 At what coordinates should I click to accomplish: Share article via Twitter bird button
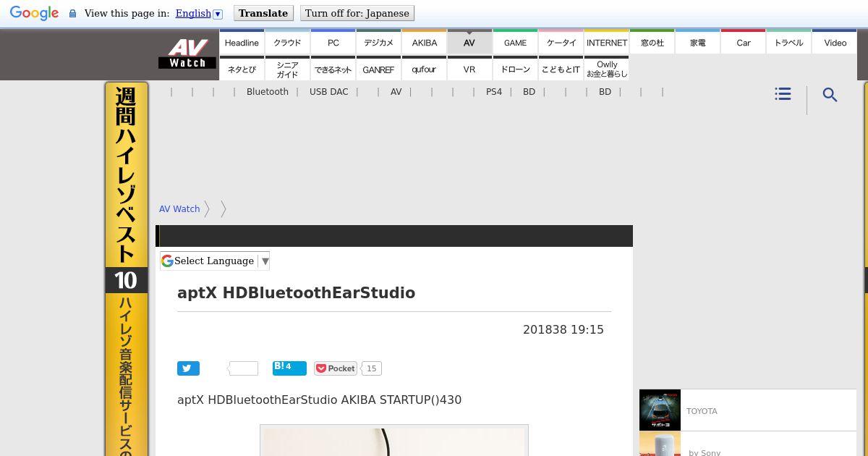click(x=188, y=368)
